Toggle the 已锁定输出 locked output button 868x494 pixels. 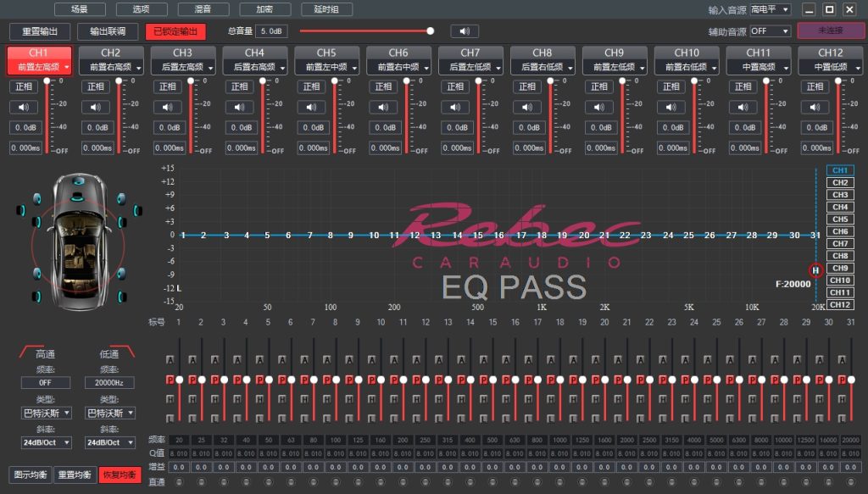click(175, 31)
